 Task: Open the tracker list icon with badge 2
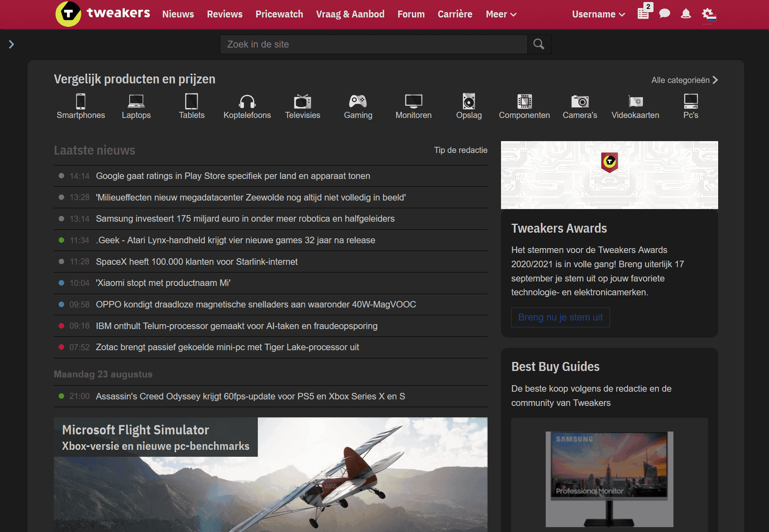pos(644,13)
